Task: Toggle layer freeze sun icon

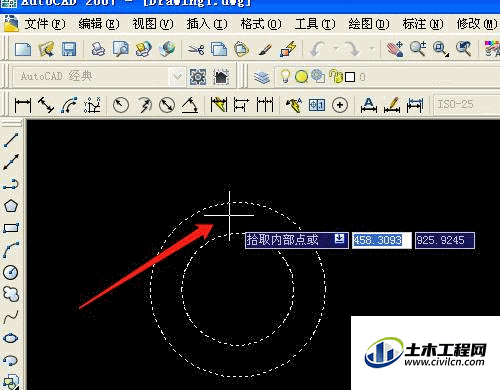Action: pyautogui.click(x=301, y=77)
